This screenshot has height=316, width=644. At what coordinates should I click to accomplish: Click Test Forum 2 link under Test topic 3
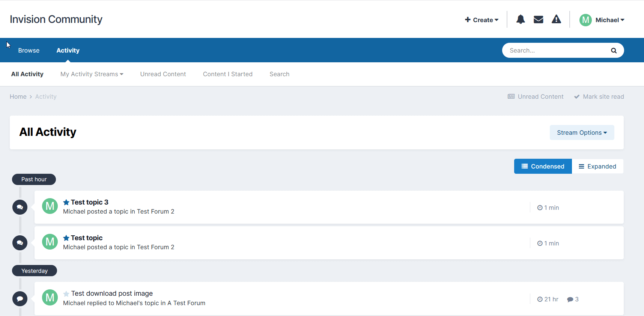point(156,211)
